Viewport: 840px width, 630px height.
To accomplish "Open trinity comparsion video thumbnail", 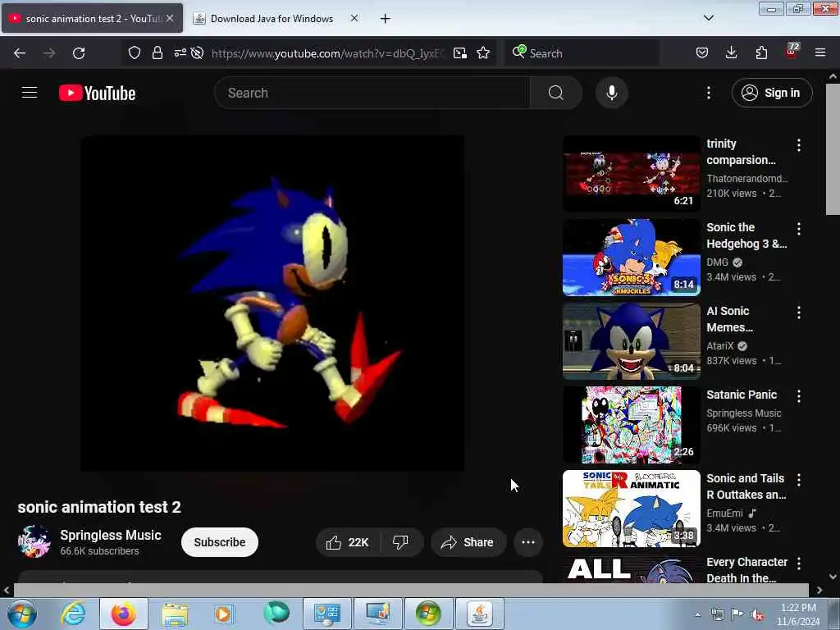I will pos(632,174).
